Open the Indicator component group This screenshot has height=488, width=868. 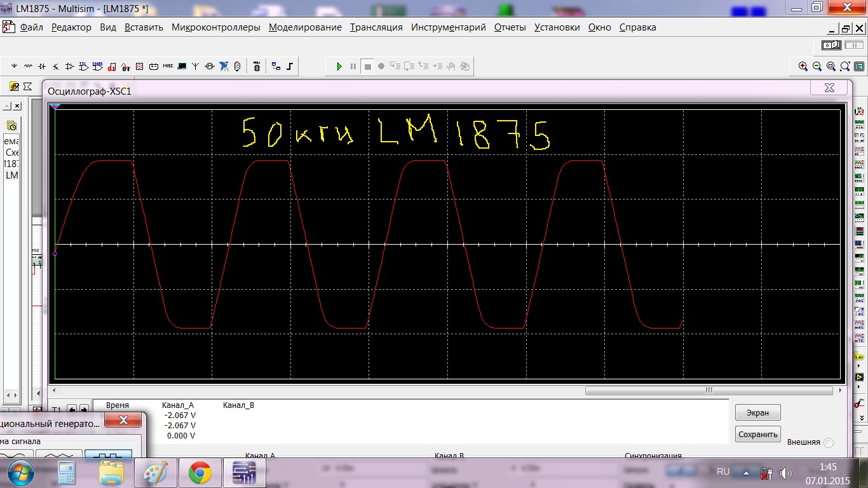coord(140,66)
